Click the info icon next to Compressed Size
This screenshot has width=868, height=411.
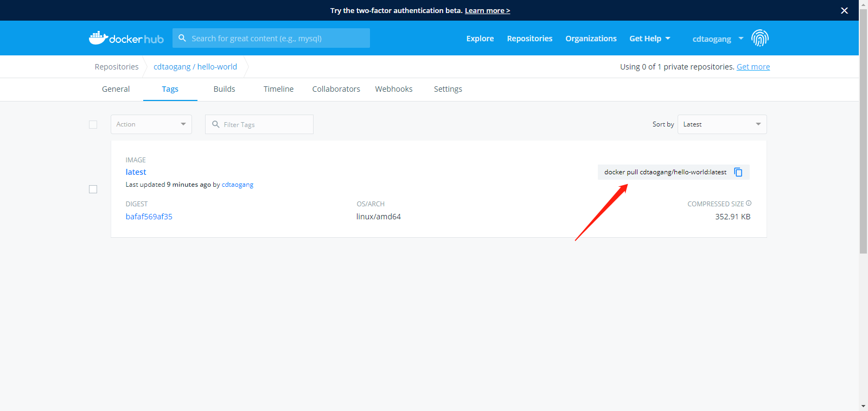(749, 203)
